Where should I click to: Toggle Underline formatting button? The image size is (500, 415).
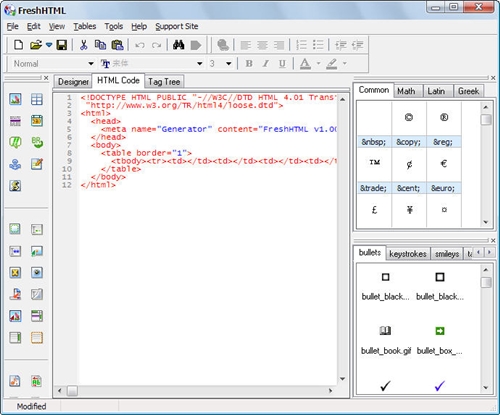[x=282, y=63]
